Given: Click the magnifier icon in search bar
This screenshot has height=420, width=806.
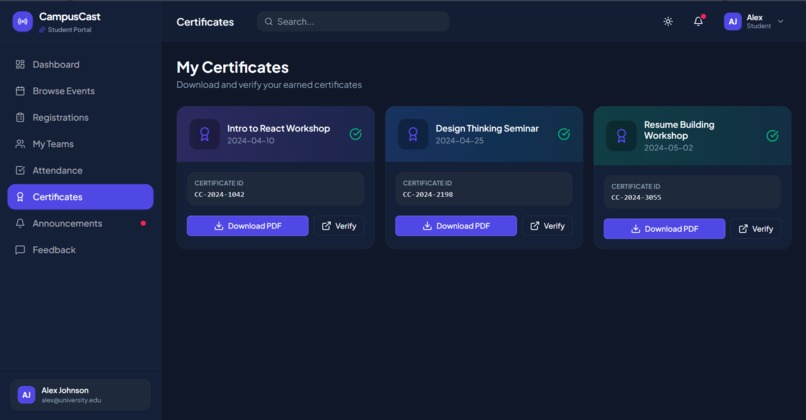Looking at the screenshot, I should tap(268, 22).
